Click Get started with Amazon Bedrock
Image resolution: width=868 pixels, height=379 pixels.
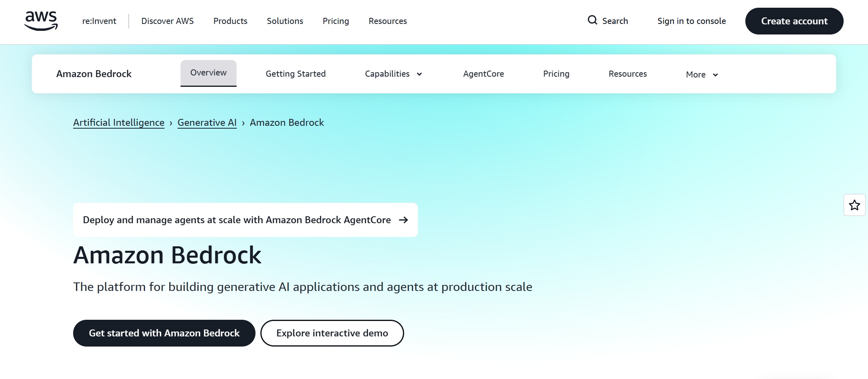pos(164,333)
